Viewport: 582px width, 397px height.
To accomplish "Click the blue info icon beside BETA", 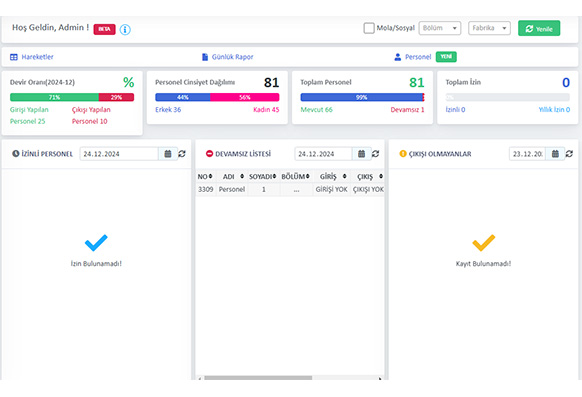I will coord(125,29).
